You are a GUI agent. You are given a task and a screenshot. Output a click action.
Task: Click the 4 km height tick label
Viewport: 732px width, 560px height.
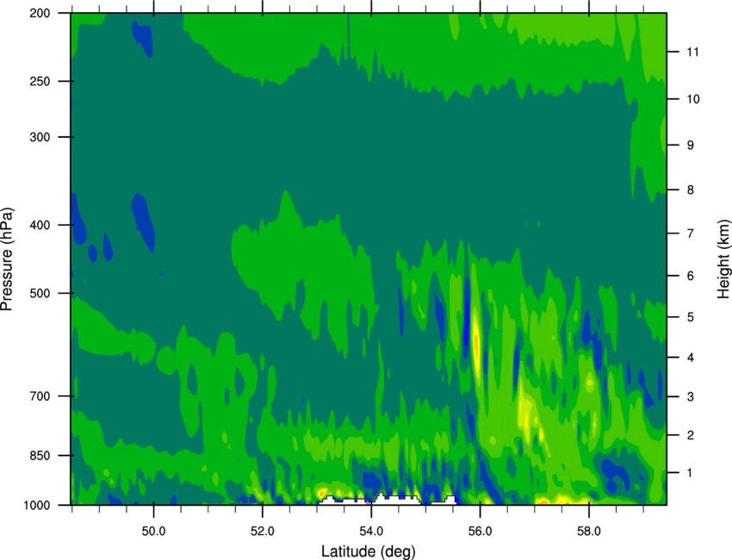pyautogui.click(x=690, y=358)
